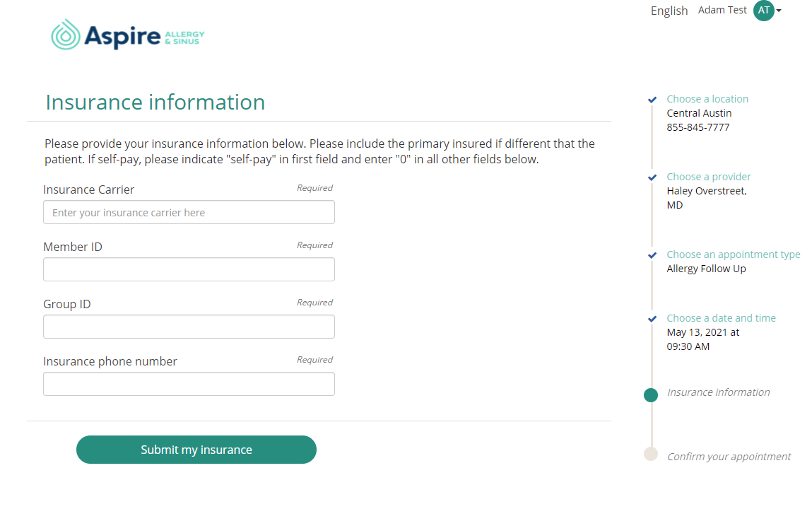Switch language via the English selector

[x=669, y=11]
